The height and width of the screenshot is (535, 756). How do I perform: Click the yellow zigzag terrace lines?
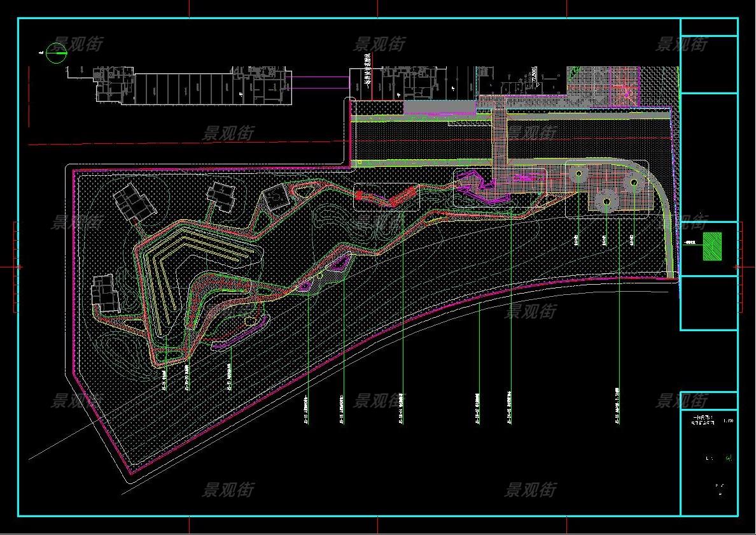point(191,255)
